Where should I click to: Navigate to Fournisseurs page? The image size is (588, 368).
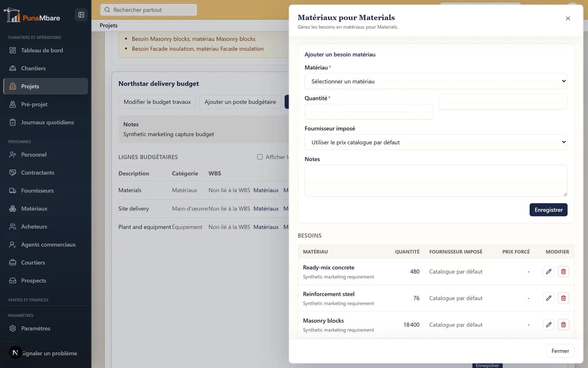click(x=45, y=191)
